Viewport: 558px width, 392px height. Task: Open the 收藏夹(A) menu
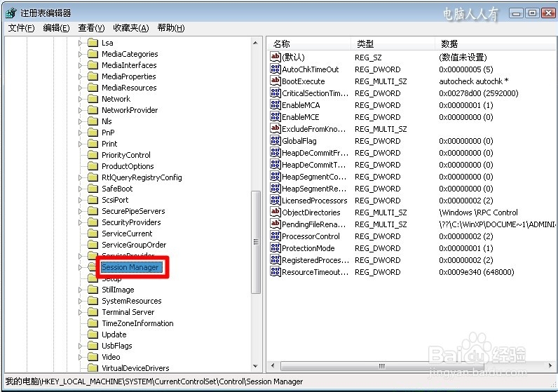(130, 28)
